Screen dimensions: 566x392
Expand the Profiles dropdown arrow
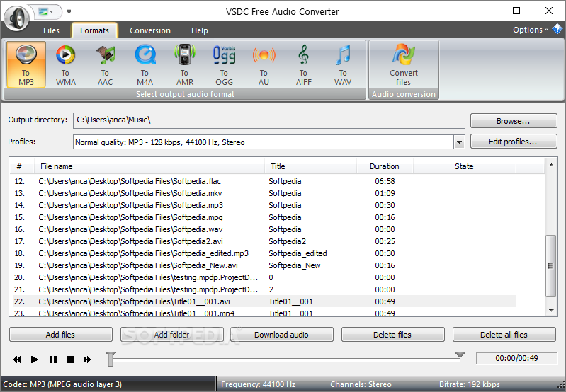pyautogui.click(x=459, y=142)
